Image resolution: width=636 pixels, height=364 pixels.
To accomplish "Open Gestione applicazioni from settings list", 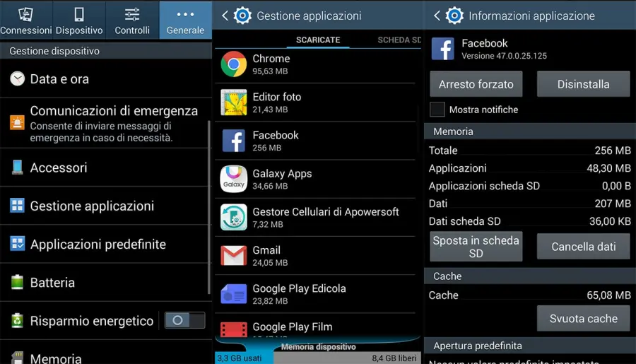I will click(105, 206).
